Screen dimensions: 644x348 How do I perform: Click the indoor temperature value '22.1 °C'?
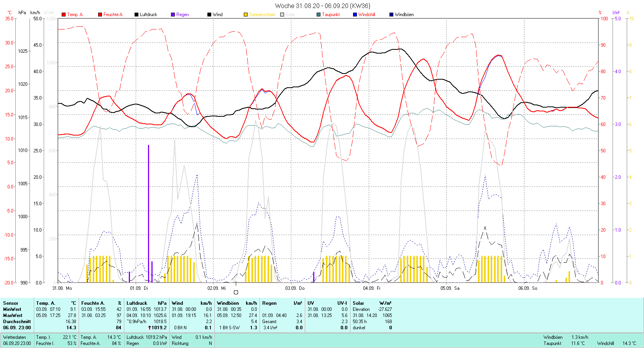click(x=70, y=337)
